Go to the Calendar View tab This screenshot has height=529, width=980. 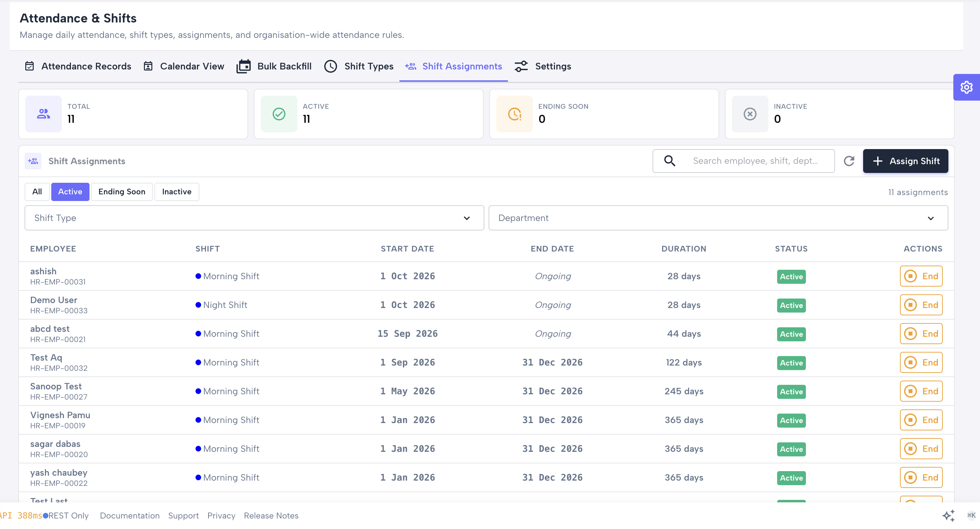184,66
